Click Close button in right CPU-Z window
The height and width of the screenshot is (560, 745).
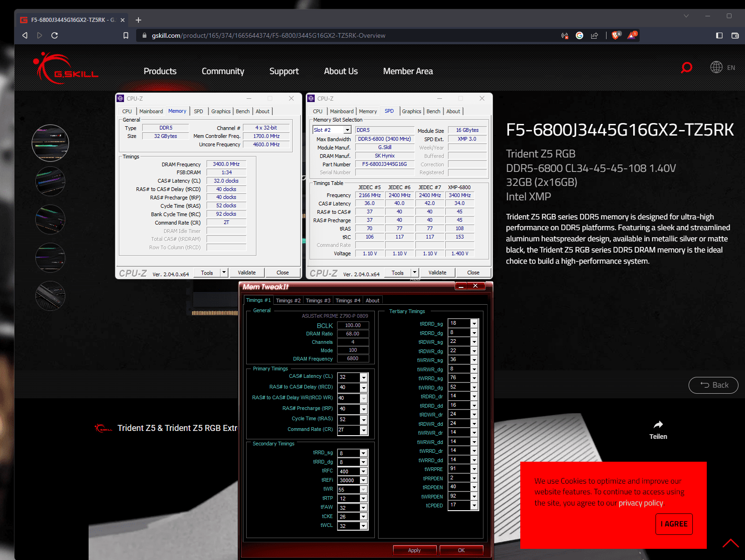click(473, 273)
